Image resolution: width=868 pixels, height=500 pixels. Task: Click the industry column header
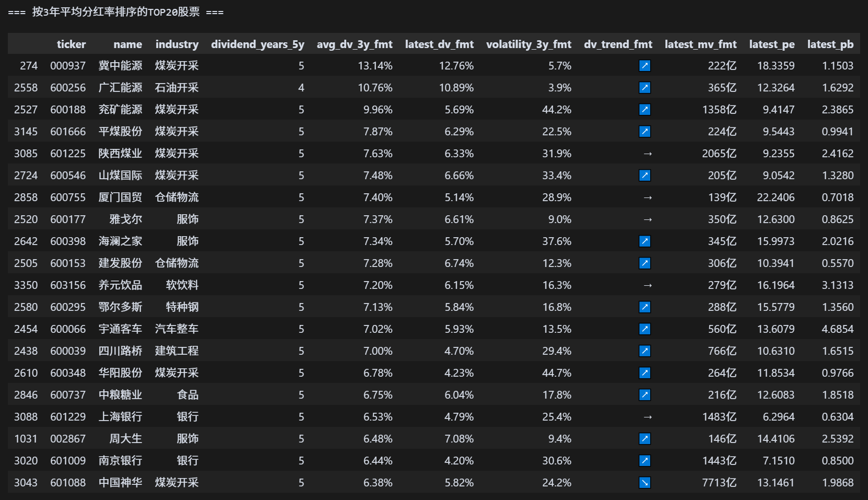coord(177,44)
